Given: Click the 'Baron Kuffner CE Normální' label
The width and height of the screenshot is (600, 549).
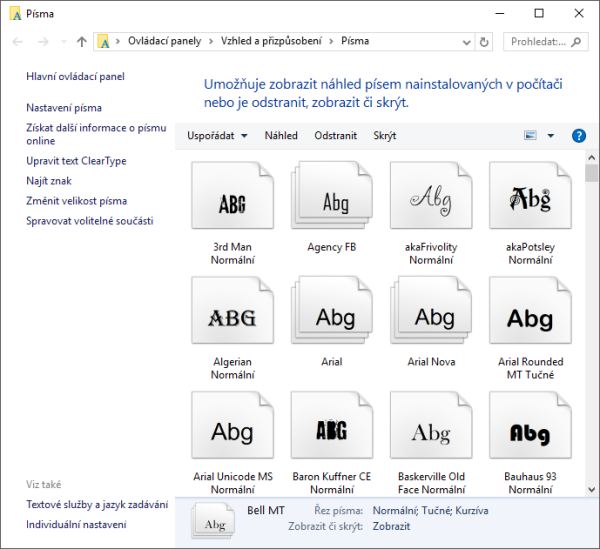Looking at the screenshot, I should [332, 483].
